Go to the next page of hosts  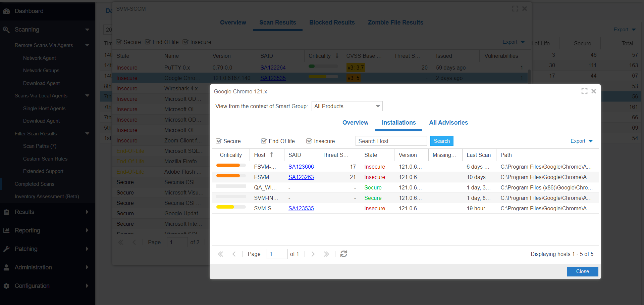pos(313,254)
